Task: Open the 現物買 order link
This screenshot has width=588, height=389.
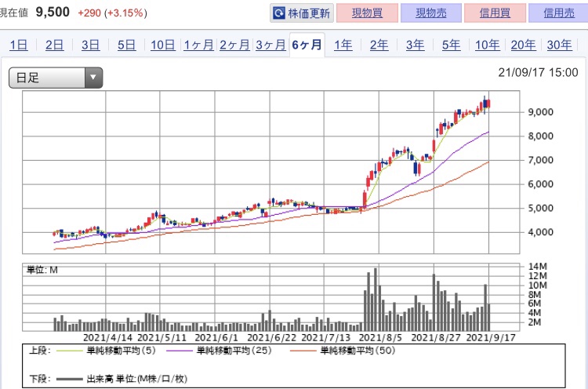Action: 367,13
